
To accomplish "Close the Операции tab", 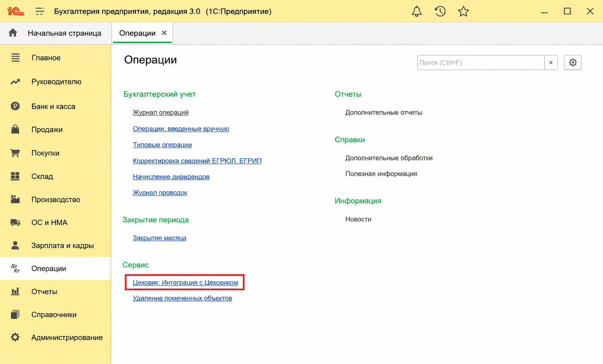I will tap(164, 33).
